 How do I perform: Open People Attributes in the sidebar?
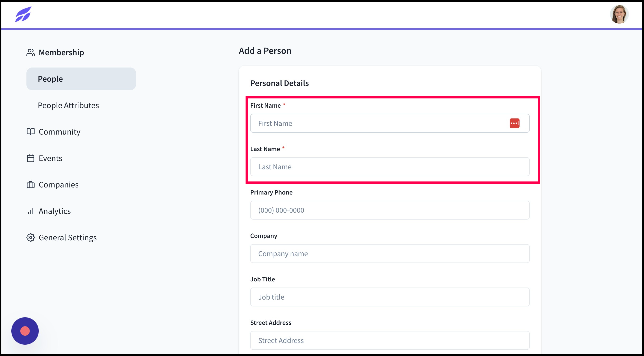(68, 105)
